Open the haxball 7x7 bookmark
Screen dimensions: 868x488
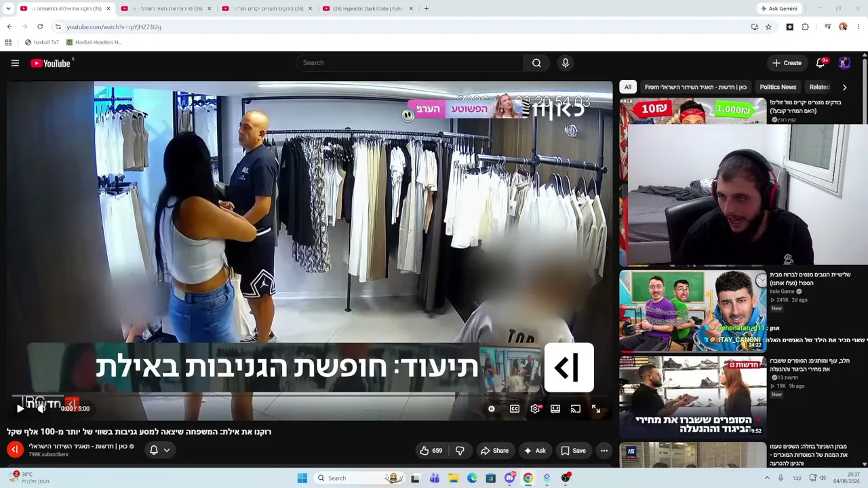[x=41, y=42]
